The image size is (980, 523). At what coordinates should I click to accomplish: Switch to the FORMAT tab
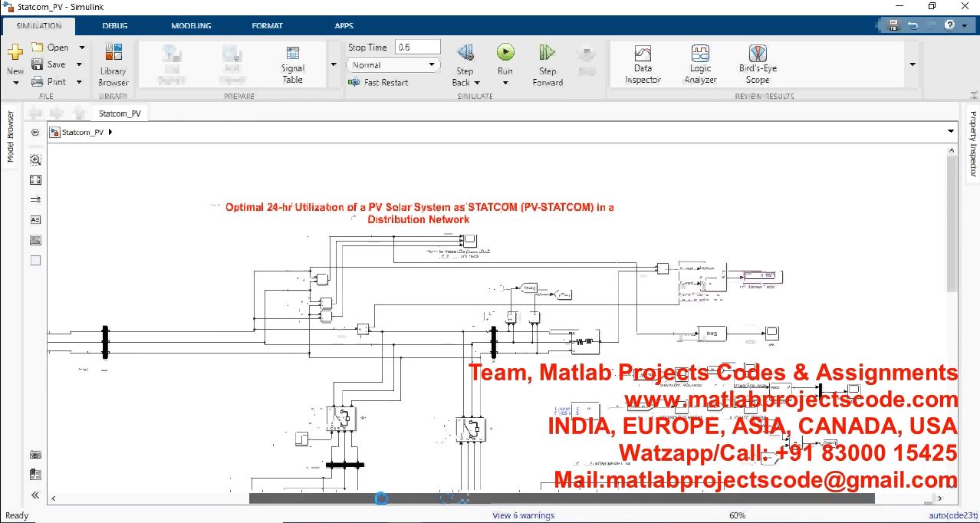coord(267,25)
